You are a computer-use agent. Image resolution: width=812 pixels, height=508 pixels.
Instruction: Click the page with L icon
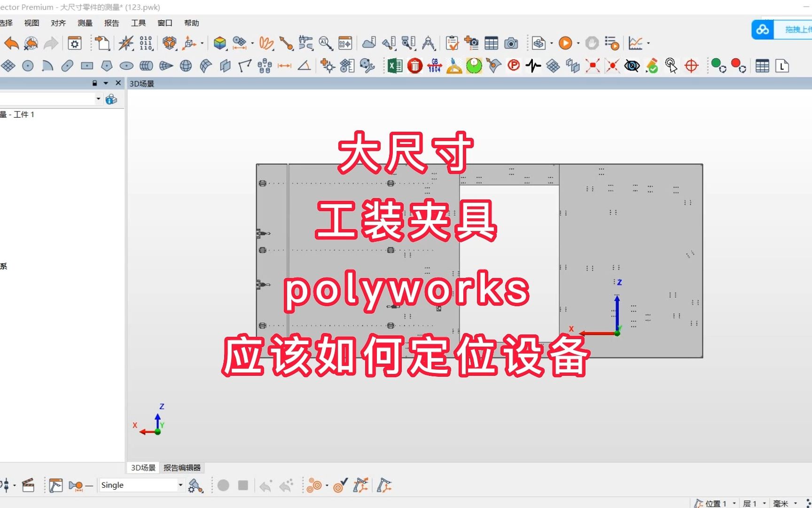tap(782, 66)
